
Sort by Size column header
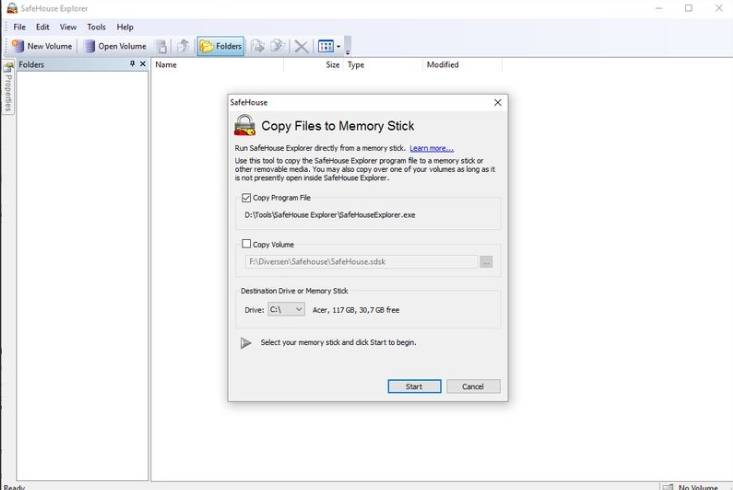(313, 65)
